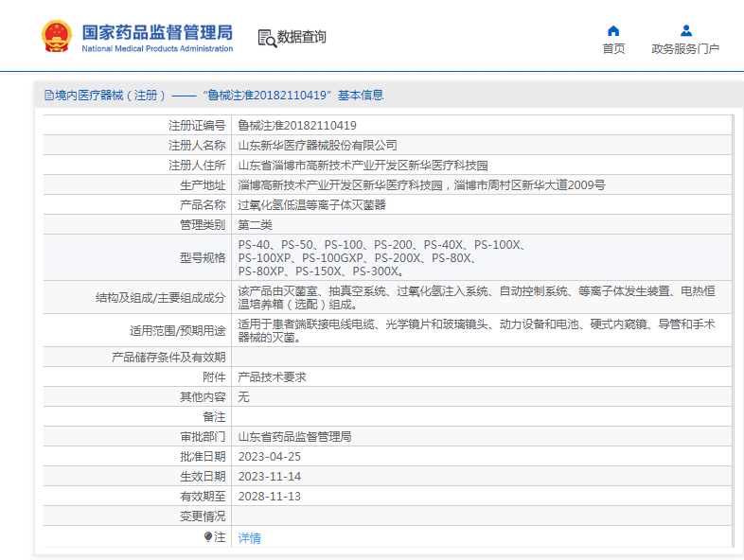Viewport: 744px width, 560px height.
Task: Select 其他内容 value 无
Action: [243, 397]
